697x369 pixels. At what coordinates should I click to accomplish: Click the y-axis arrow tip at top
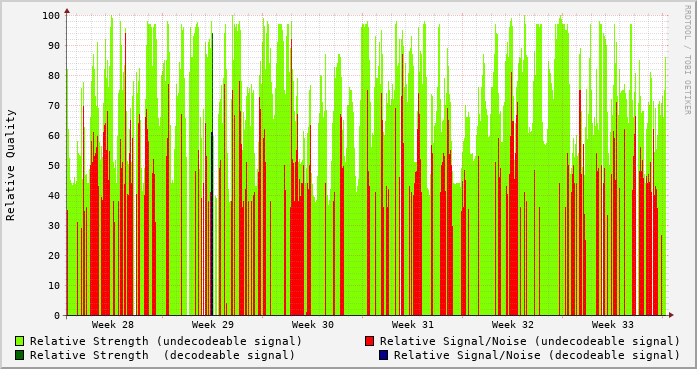(67, 10)
